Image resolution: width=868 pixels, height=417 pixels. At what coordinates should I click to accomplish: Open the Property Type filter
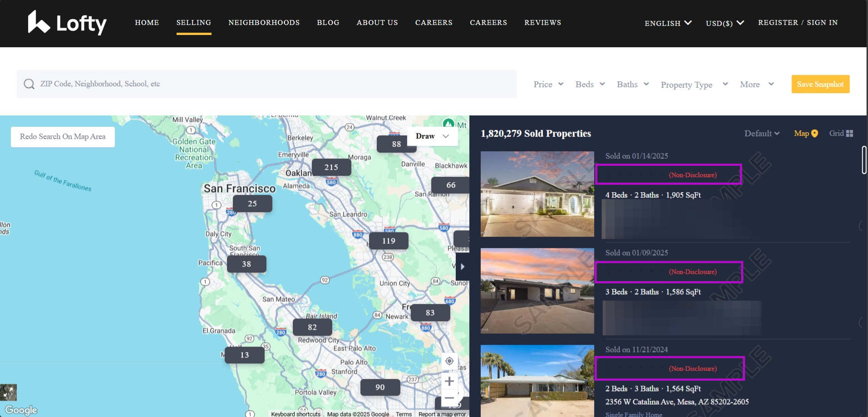694,84
